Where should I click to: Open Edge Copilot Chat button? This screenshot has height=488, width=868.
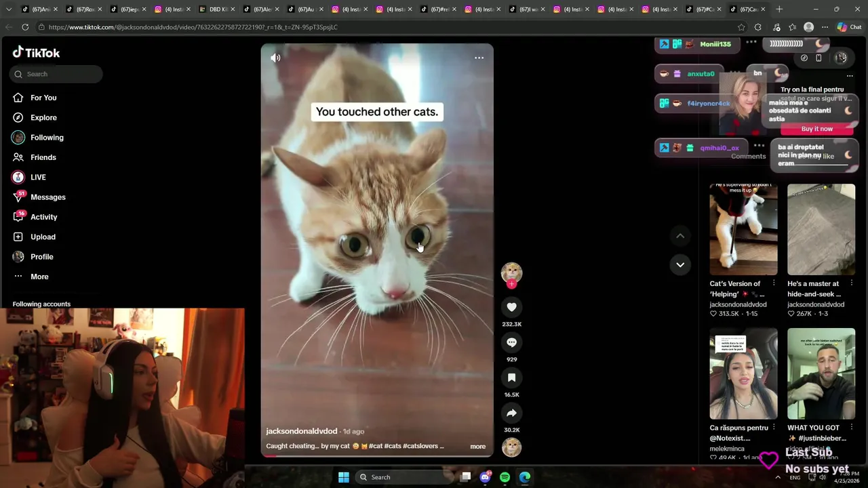849,27
